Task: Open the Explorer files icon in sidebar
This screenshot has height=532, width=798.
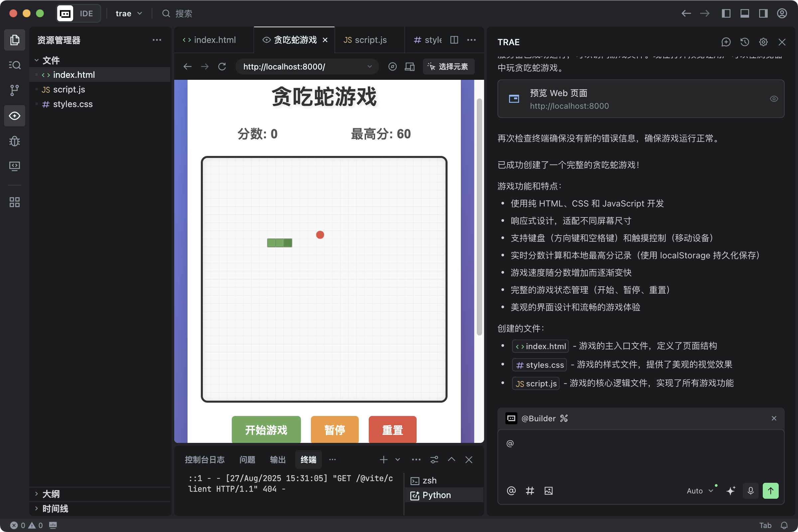Action: pos(15,40)
